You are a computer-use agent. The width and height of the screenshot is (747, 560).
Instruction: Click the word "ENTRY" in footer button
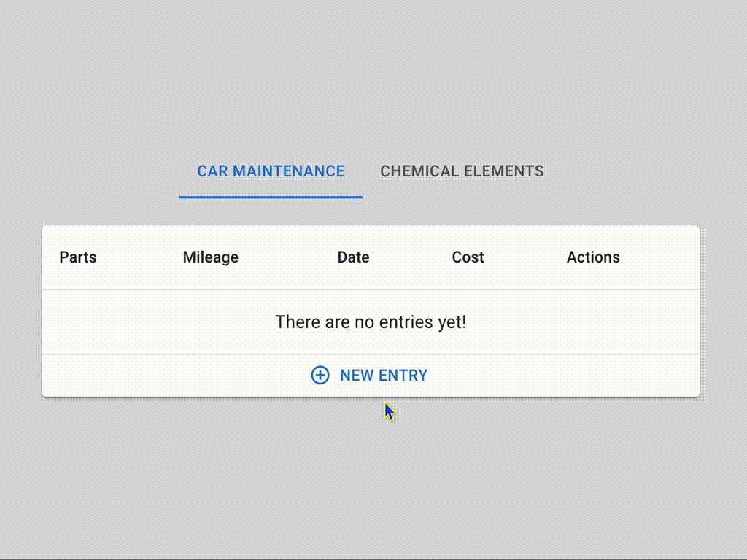point(403,376)
